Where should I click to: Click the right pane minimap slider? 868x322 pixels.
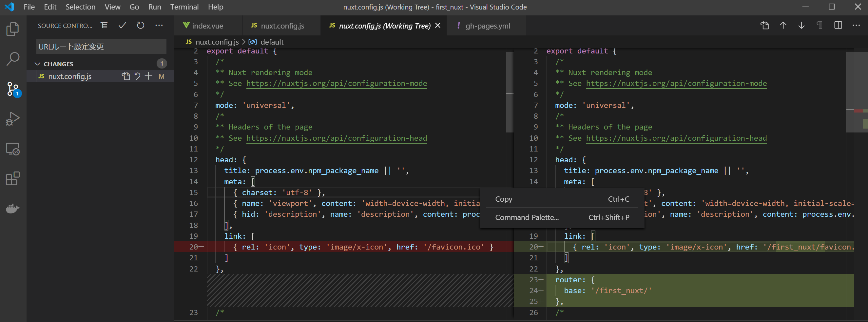coord(857,92)
